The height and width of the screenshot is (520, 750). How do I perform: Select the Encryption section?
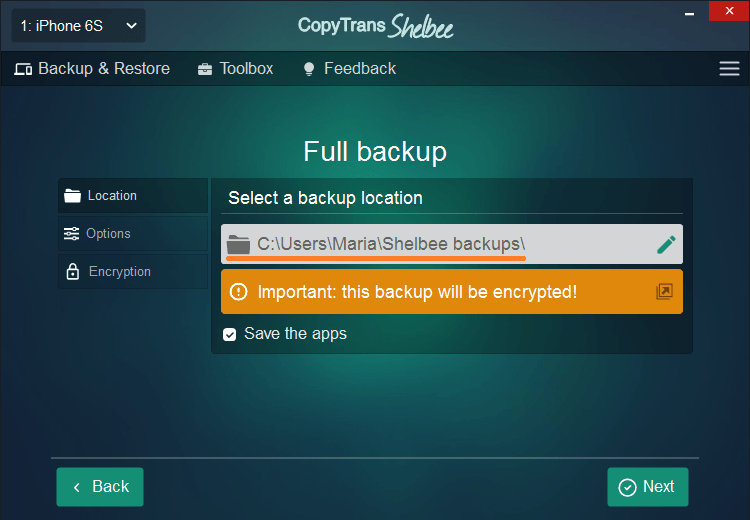pos(133,271)
